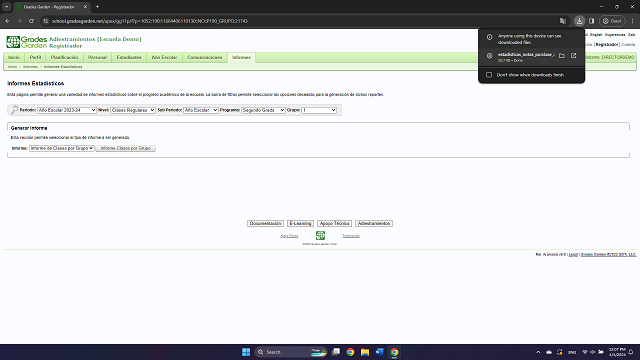Show downloaded file in folder
Image resolution: width=640 pixels, height=360 pixels.
(x=562, y=56)
